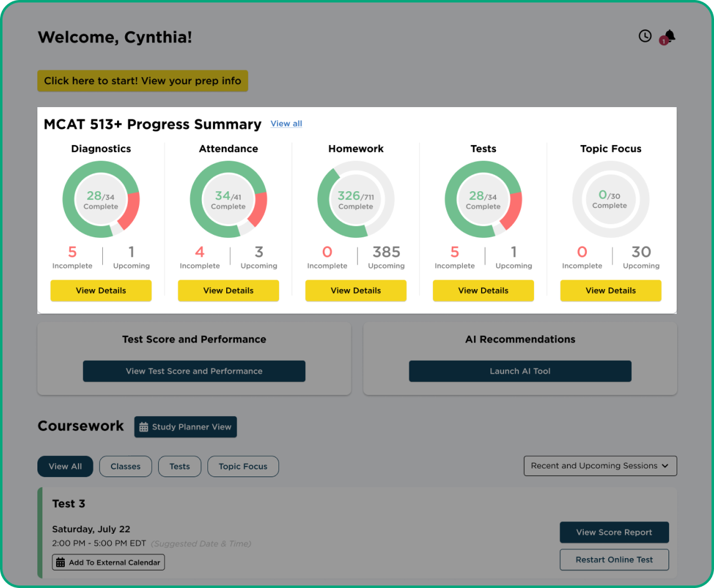
Task: Open View Test Score and Performance
Action: point(194,371)
